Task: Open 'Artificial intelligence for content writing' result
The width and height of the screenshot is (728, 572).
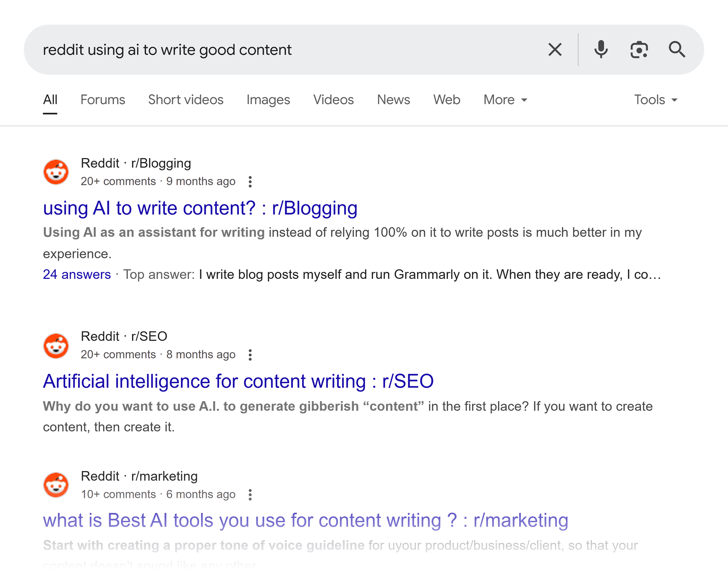Action: pyautogui.click(x=238, y=381)
